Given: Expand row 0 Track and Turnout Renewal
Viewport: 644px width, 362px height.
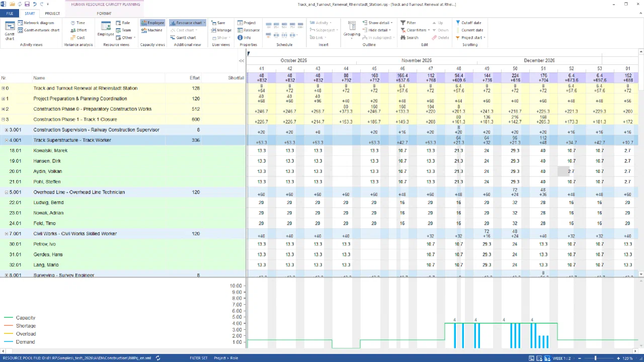Looking at the screenshot, I should click(x=3, y=88).
